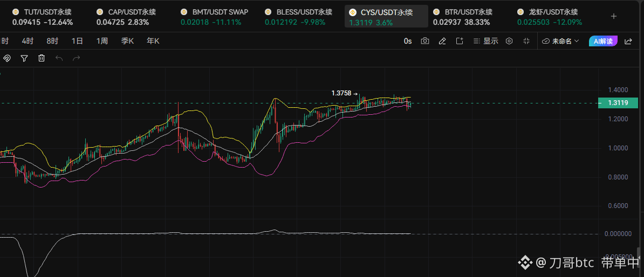Screen dimensions: 644x277
Task: Select the CYS/USDT永续 tab
Action: pyautogui.click(x=386, y=16)
